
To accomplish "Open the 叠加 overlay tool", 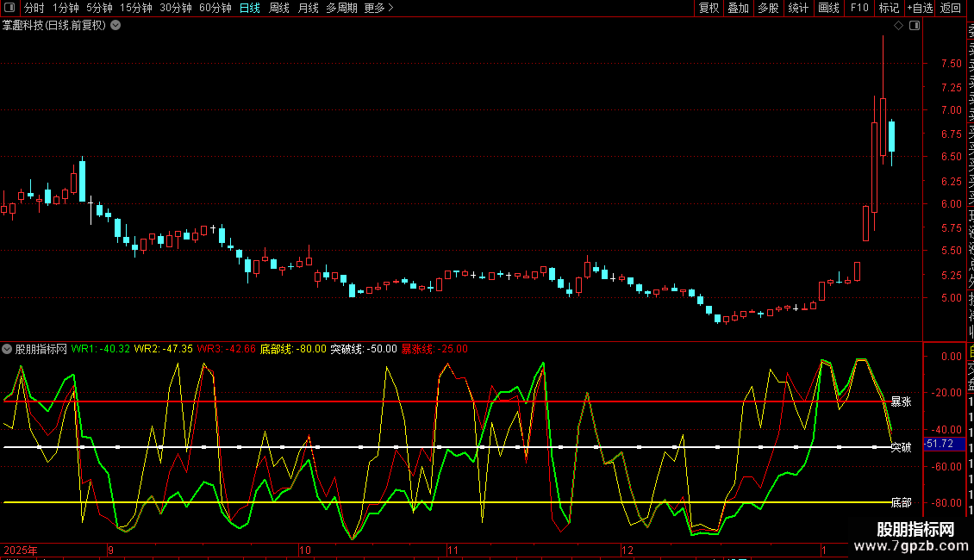I will [x=738, y=8].
